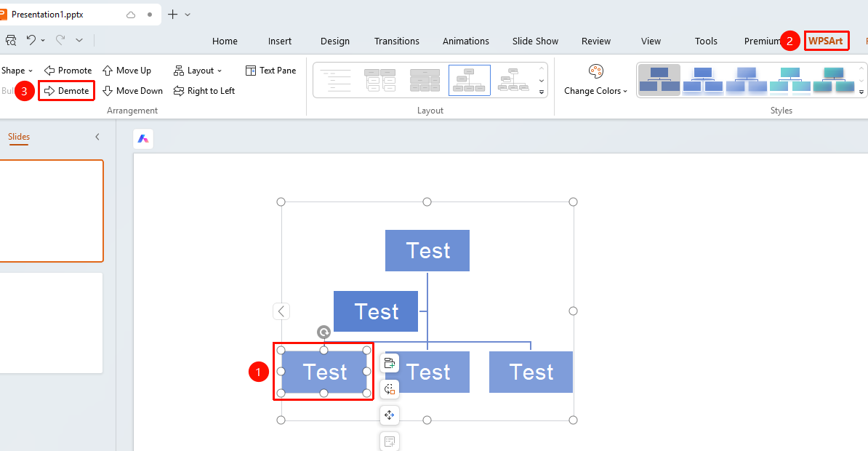Screen dimensions: 868x451
Task: Click the Undo arrow in quick toolbar
Action: coord(31,40)
